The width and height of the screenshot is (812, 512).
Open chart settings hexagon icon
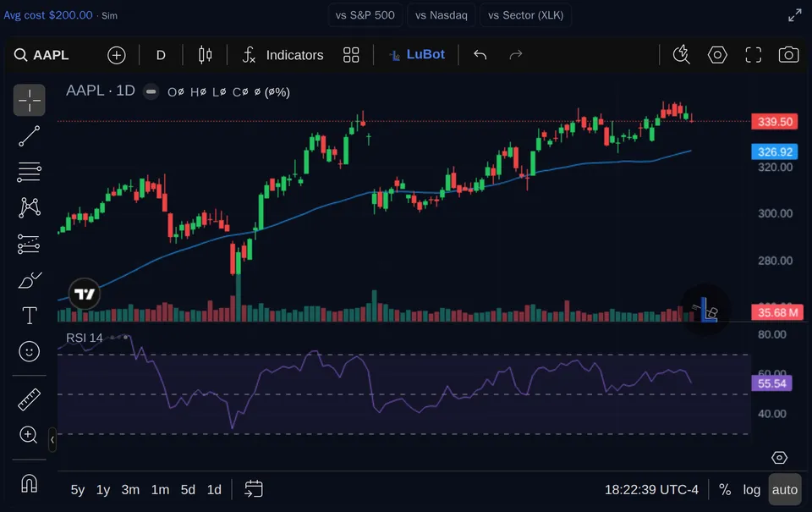click(717, 55)
